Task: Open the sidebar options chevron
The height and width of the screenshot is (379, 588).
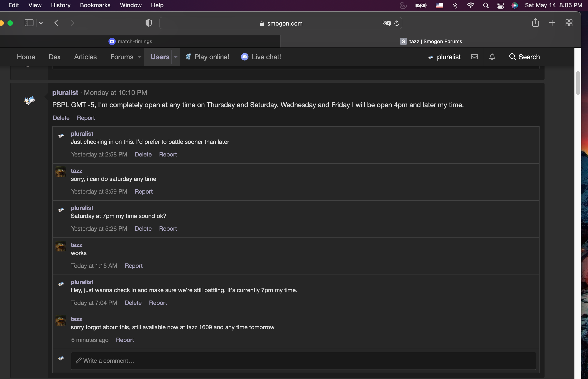Action: [x=41, y=23]
